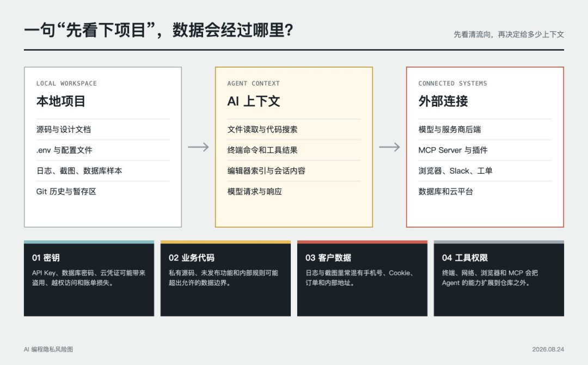
Task: Select the 外部连接 heading
Action: point(443,101)
